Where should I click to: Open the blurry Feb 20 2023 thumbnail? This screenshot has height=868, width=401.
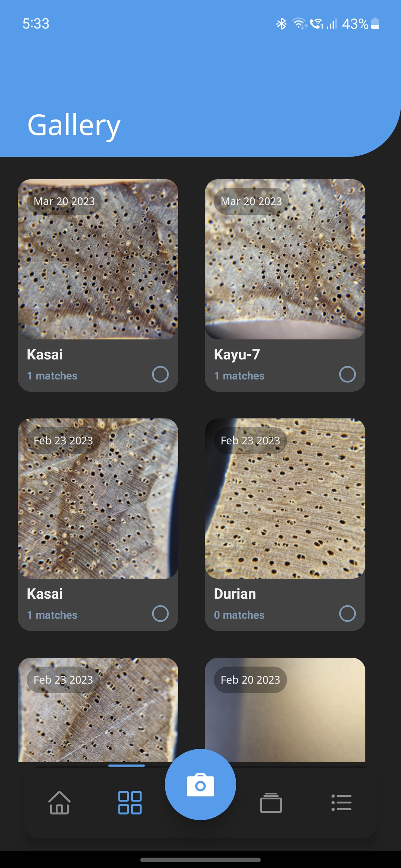[285, 710]
